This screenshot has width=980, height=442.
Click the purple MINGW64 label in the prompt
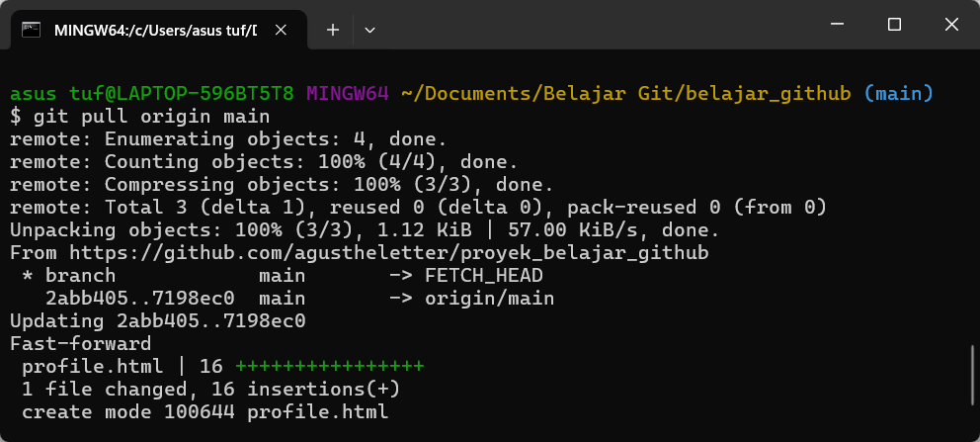click(x=347, y=94)
